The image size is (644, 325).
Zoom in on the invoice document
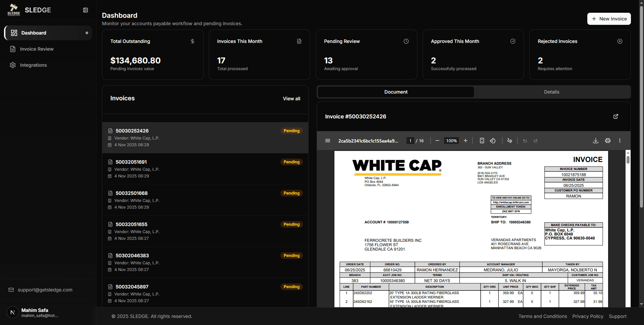click(466, 141)
